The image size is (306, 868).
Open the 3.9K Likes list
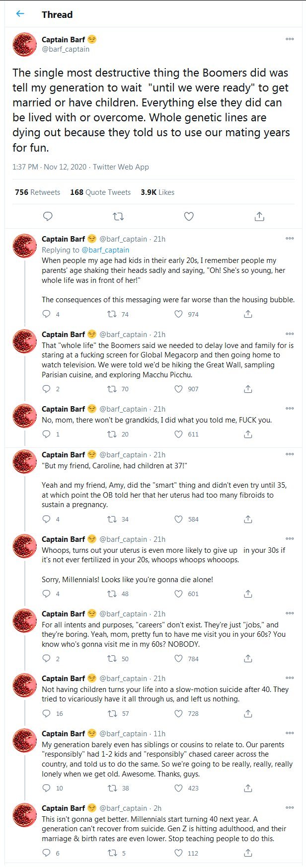(157, 192)
